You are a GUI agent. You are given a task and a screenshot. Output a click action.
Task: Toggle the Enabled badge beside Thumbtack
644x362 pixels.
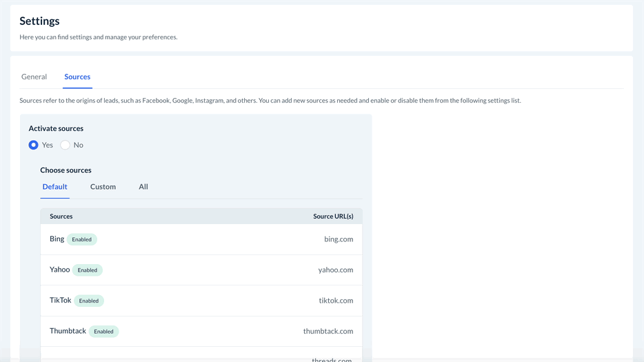point(103,332)
